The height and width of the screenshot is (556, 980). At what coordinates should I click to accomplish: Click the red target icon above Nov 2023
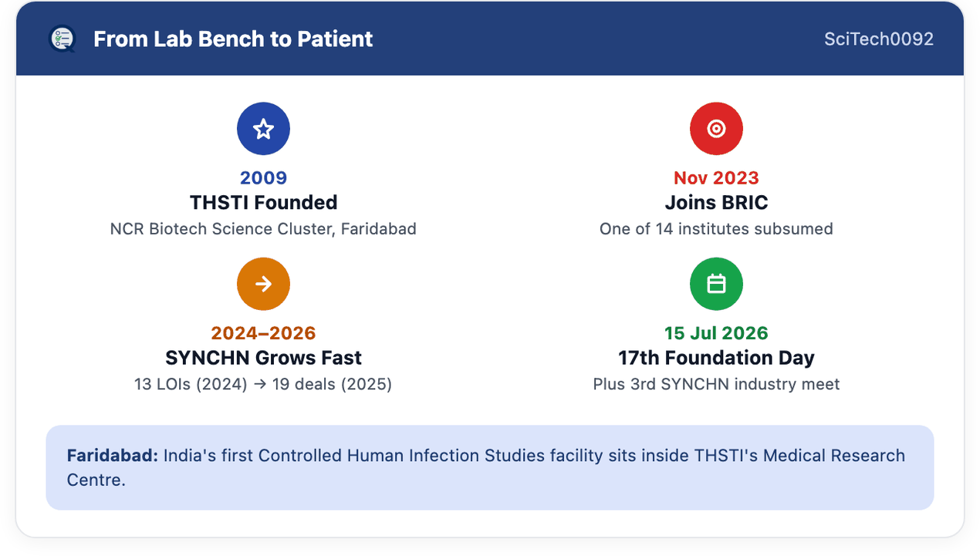pyautogui.click(x=716, y=129)
